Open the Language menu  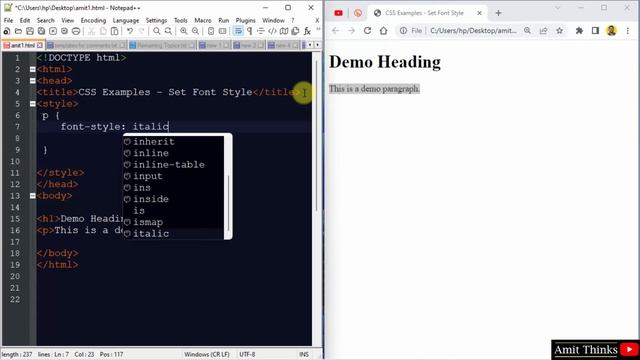click(126, 20)
